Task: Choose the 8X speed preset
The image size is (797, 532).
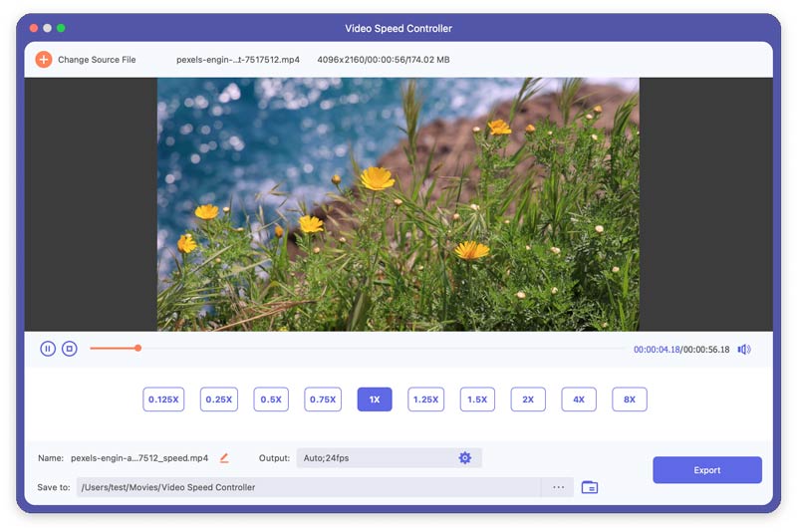Action: click(630, 399)
